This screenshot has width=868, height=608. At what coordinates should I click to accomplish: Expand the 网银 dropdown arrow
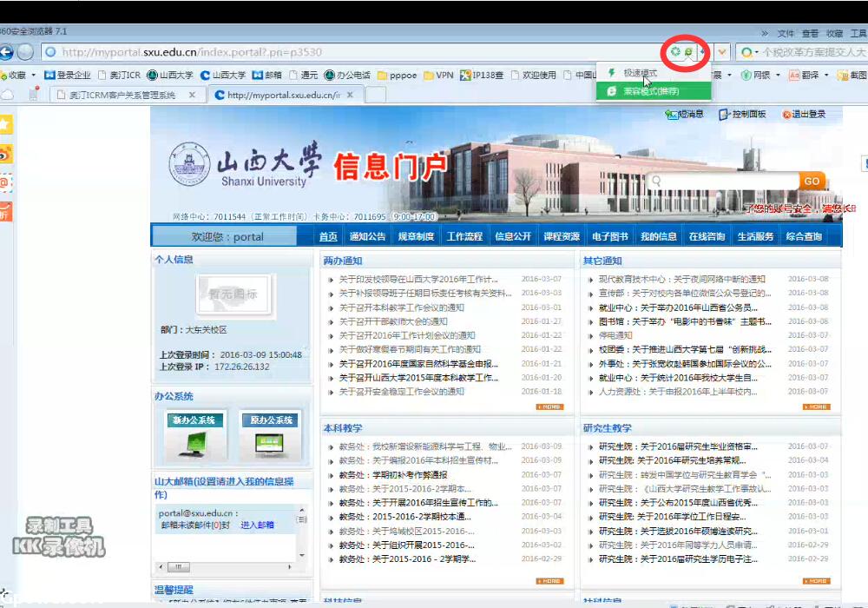point(776,75)
